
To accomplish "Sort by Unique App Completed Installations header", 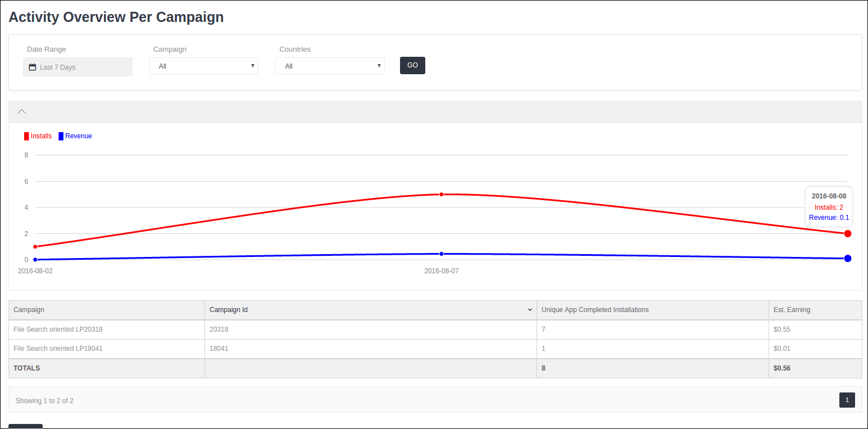I will pyautogui.click(x=653, y=310).
